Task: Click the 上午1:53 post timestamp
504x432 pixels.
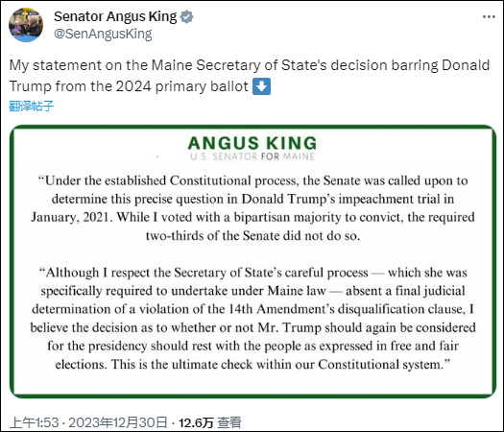Action: (34, 422)
